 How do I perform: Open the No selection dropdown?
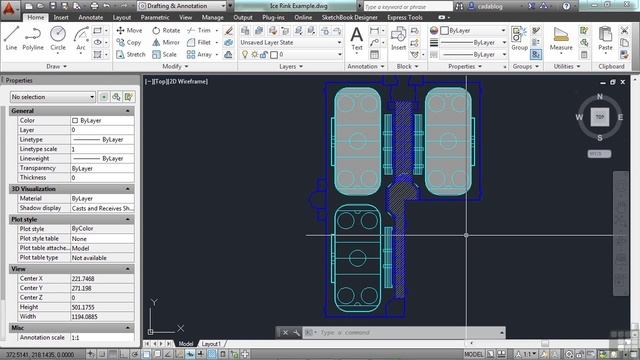(x=53, y=97)
